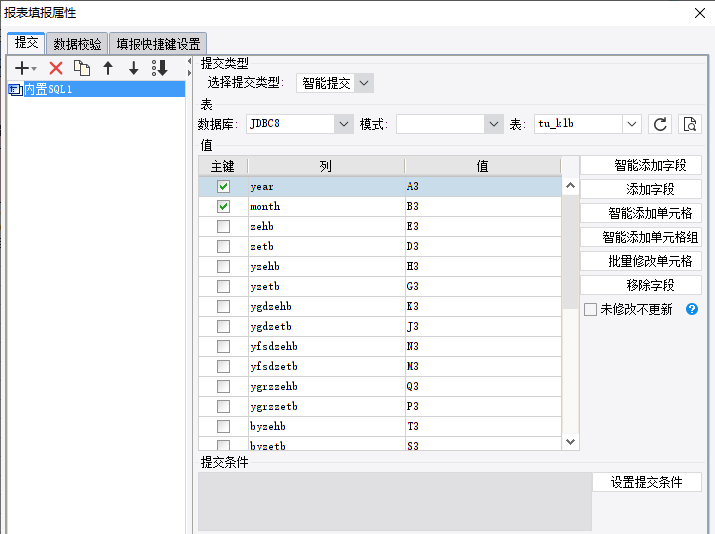Select value cell B3
Image resolution: width=715 pixels, height=534 pixels.
483,207
